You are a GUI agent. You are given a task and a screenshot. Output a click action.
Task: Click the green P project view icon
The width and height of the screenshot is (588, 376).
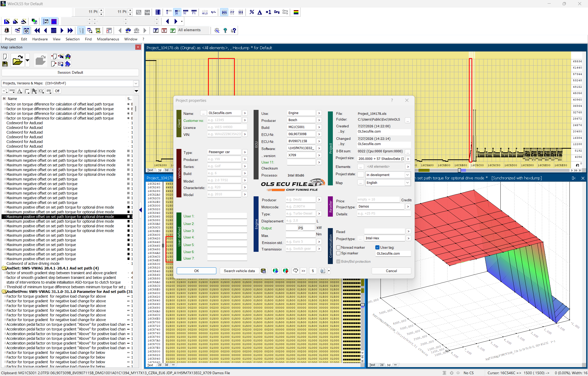click(173, 30)
